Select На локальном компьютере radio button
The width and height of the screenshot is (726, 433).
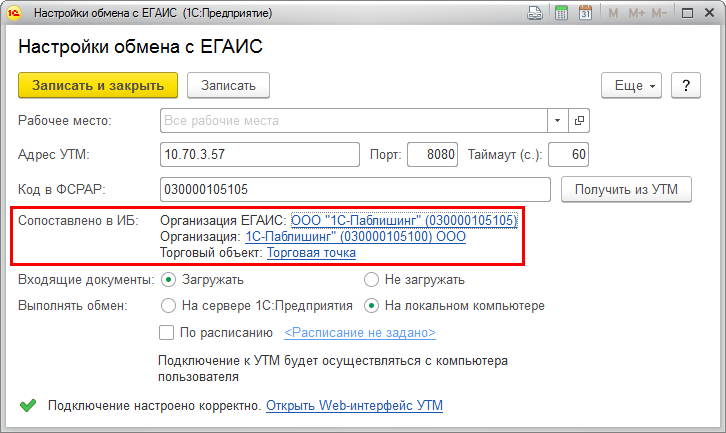371,306
